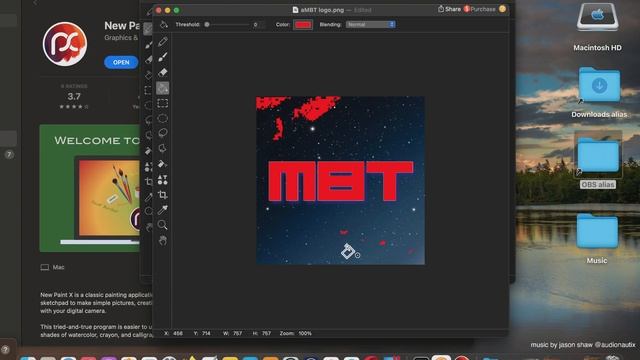Select the Pencil tool in Paint X toolbar
The height and width of the screenshot is (360, 640).
163,41
